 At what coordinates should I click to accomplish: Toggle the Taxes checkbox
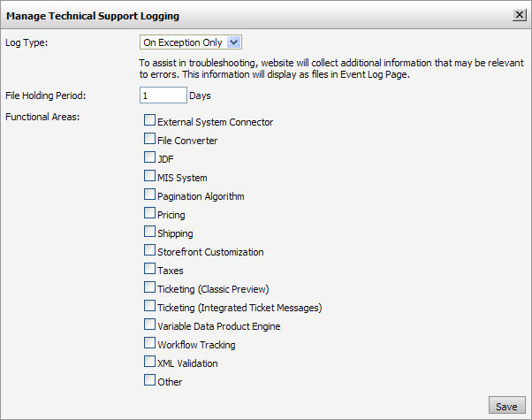(149, 269)
